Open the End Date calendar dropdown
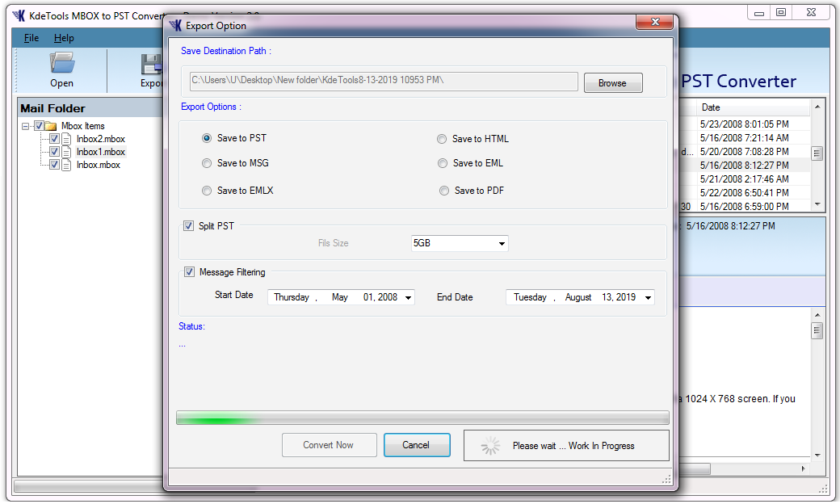 (648, 298)
